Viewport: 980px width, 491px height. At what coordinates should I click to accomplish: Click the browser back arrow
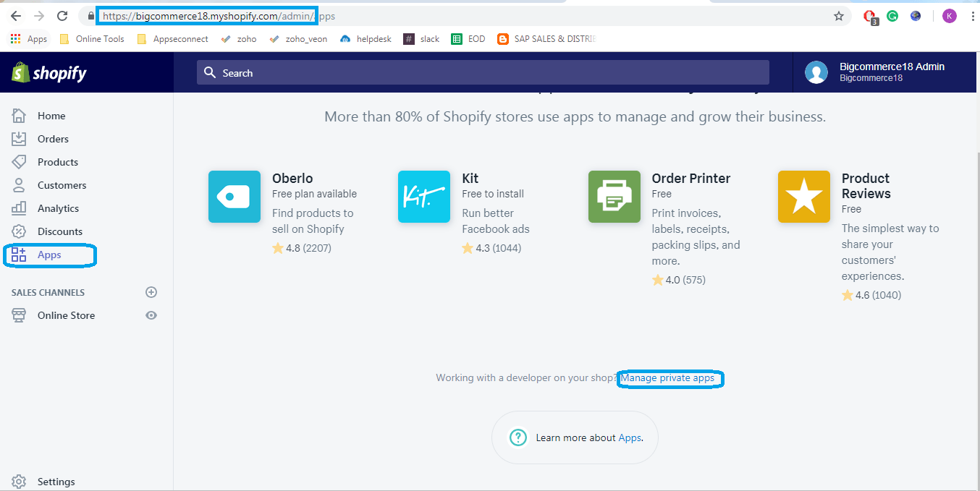(15, 16)
